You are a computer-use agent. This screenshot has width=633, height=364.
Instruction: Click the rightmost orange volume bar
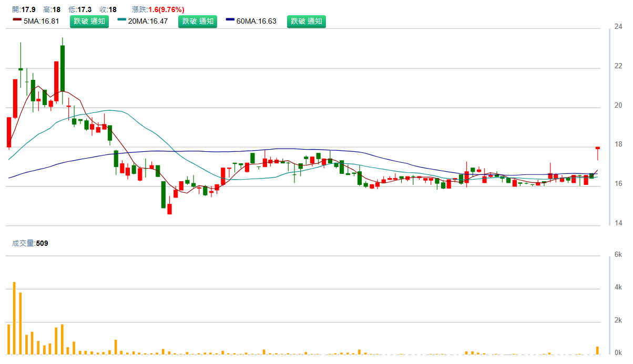click(598, 350)
